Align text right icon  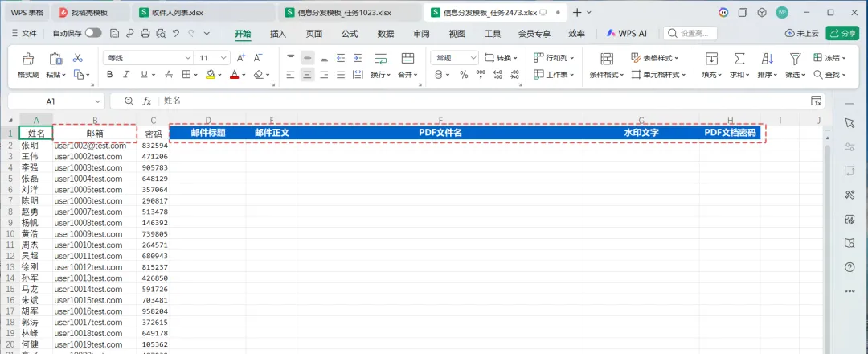pyautogui.click(x=325, y=74)
